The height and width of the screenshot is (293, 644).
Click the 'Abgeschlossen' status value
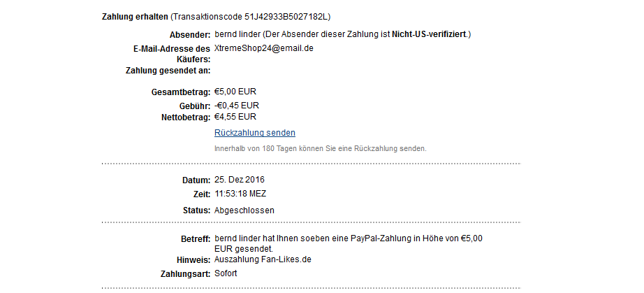coord(244,210)
